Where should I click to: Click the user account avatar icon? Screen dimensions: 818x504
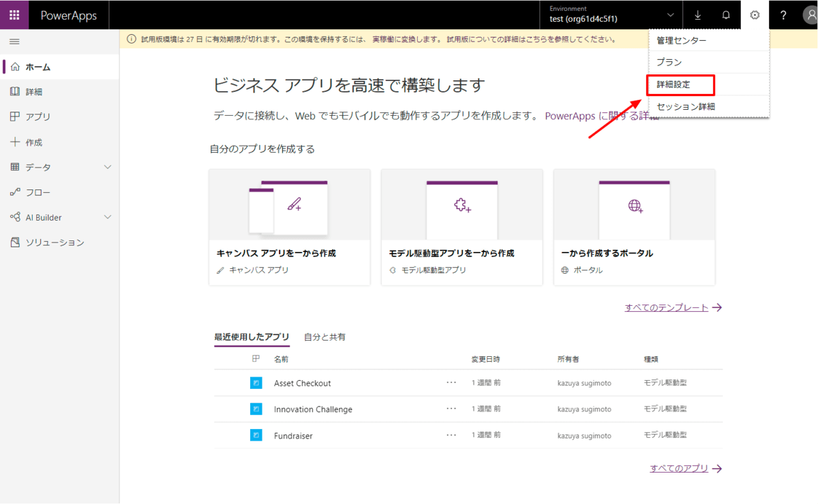(x=808, y=16)
